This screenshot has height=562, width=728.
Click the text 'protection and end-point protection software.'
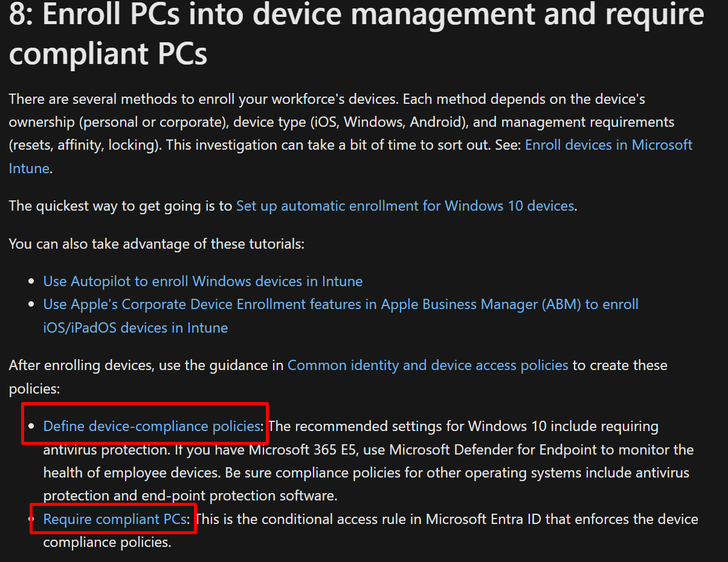click(190, 496)
